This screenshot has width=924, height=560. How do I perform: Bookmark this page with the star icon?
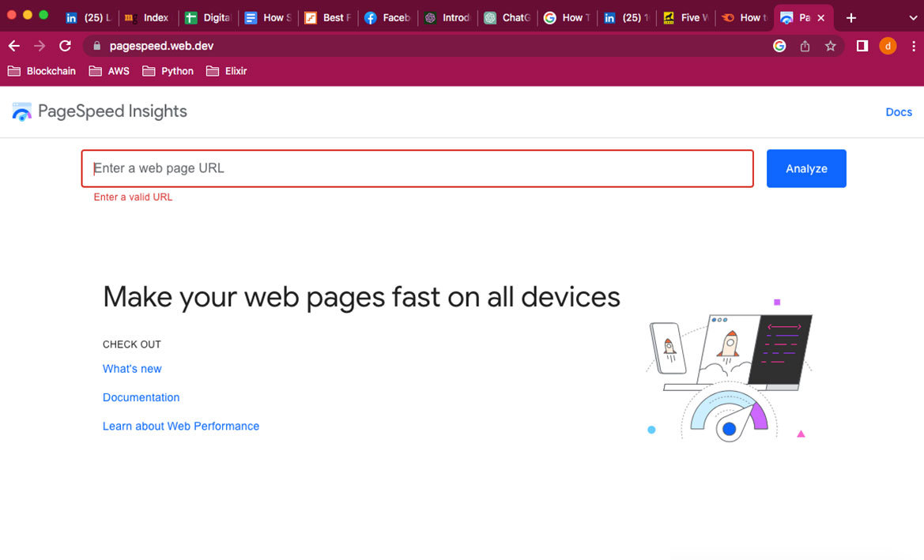click(x=830, y=46)
